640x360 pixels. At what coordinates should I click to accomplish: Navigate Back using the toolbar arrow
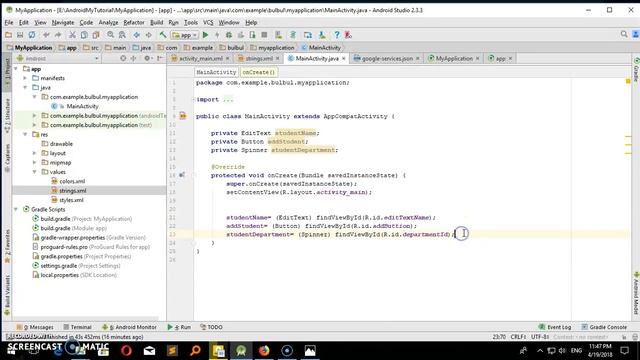(137, 35)
